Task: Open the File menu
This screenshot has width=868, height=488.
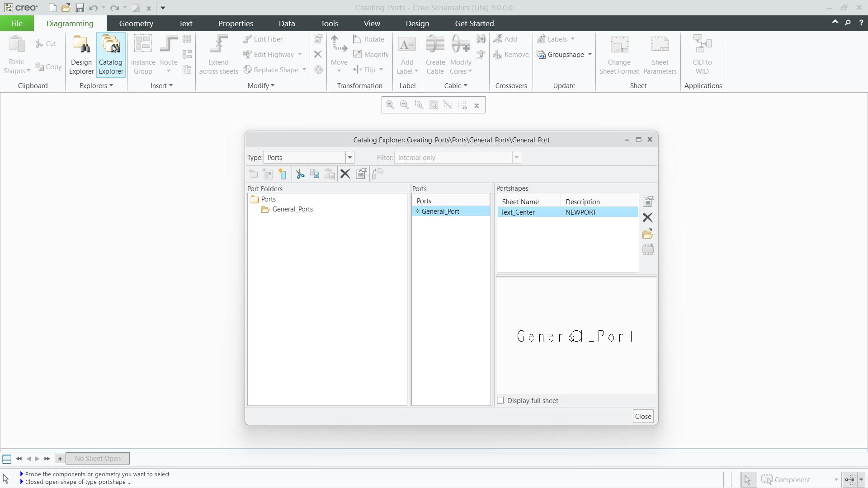Action: coord(17,23)
